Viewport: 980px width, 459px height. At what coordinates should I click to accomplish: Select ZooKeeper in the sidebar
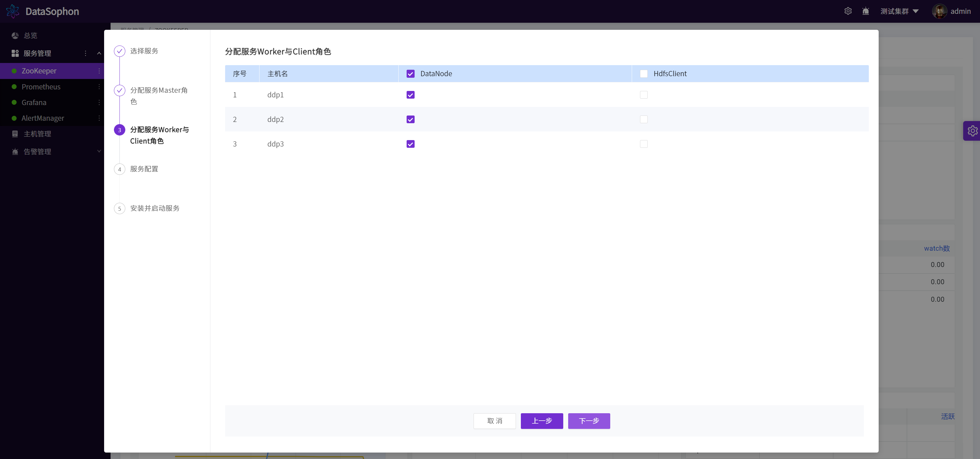(52, 71)
